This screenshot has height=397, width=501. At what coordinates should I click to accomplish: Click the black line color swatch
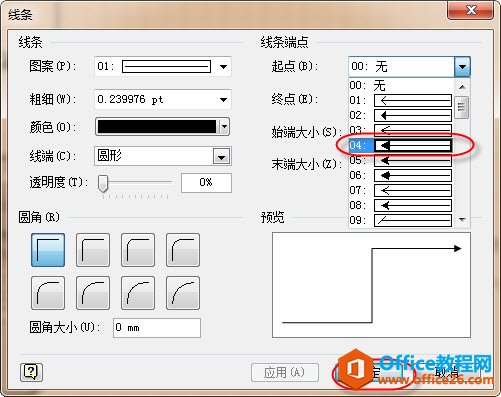tap(157, 127)
